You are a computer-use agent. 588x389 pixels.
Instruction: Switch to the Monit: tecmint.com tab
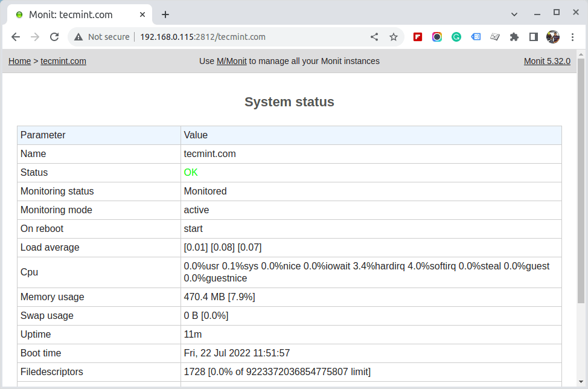tap(72, 14)
